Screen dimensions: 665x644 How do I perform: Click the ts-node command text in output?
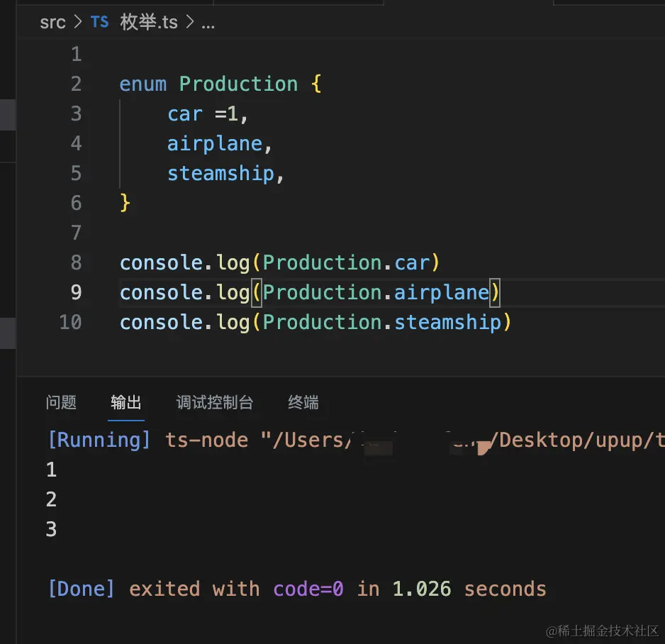[206, 440]
